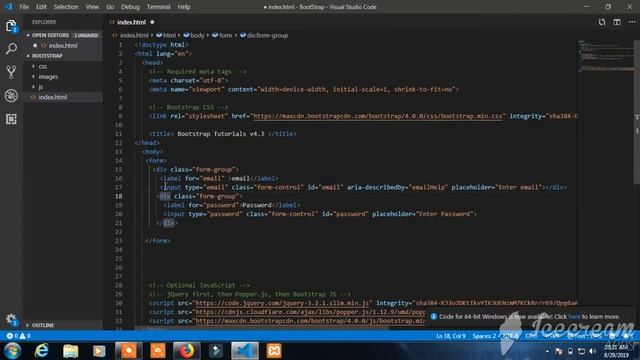Expand the js folder

[40, 87]
